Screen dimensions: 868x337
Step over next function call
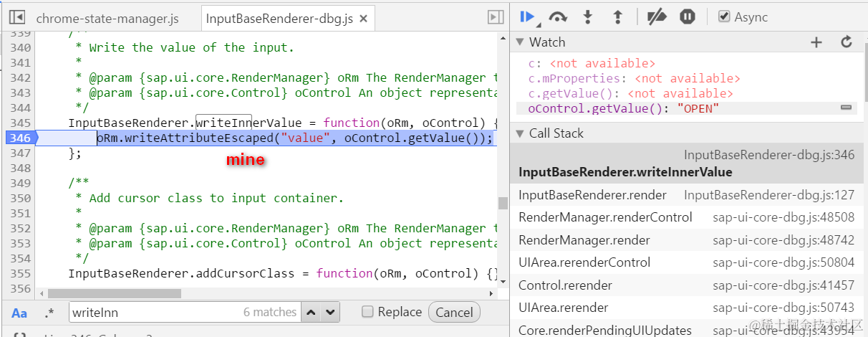coord(558,16)
